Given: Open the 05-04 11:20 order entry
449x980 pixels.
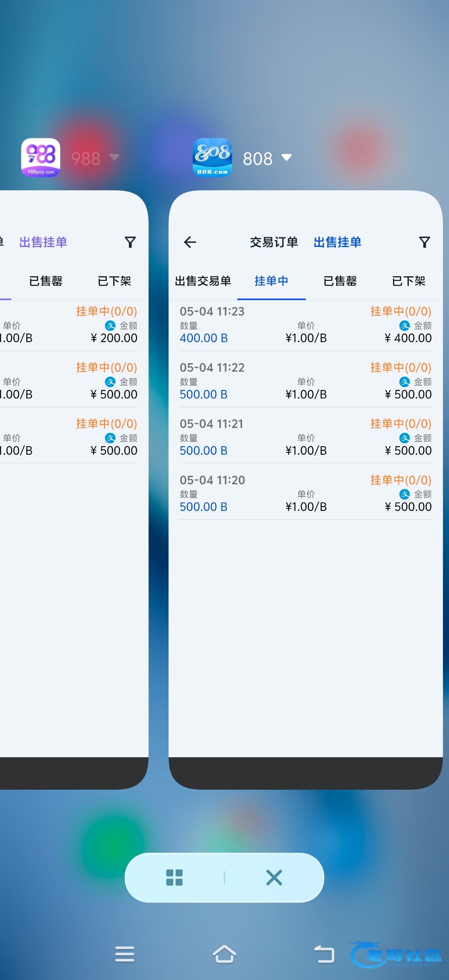Looking at the screenshot, I should [x=305, y=494].
